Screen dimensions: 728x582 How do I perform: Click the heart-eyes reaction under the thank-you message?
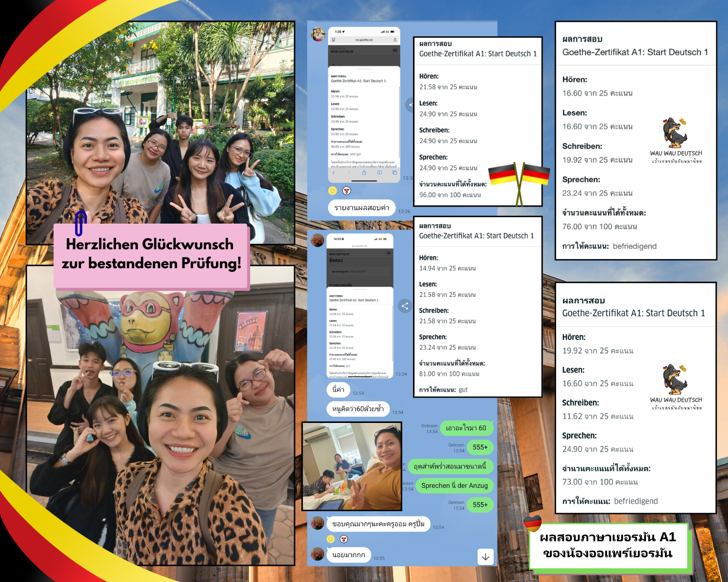click(x=344, y=539)
